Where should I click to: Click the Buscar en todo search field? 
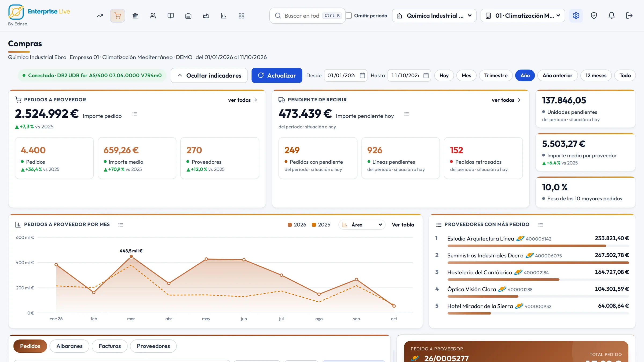307,16
